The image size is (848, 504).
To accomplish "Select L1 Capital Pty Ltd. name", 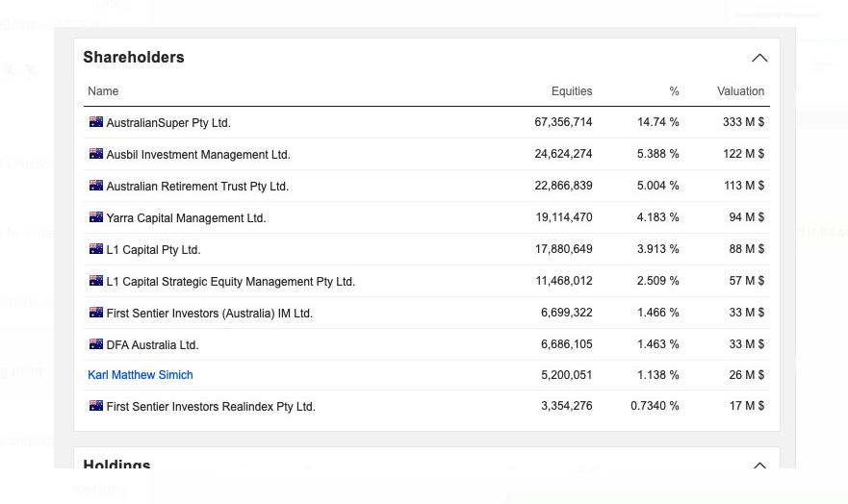I will coord(153,250).
